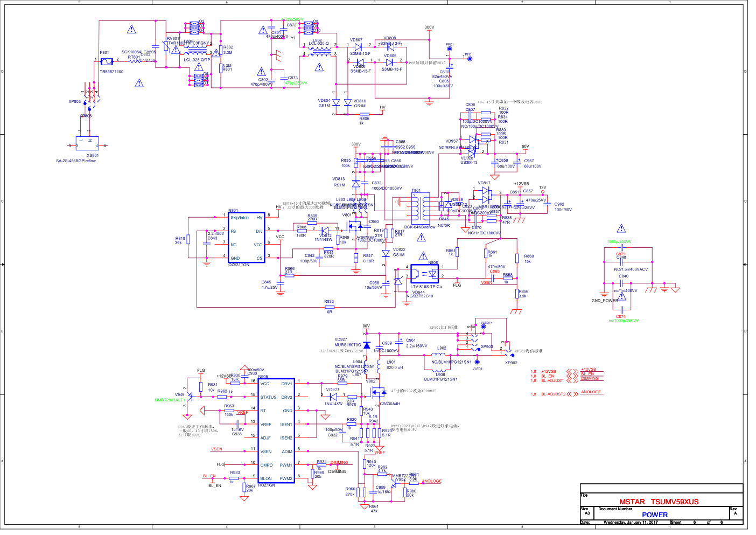
Task: Click the "PWM2" pin label
Action: [286, 478]
